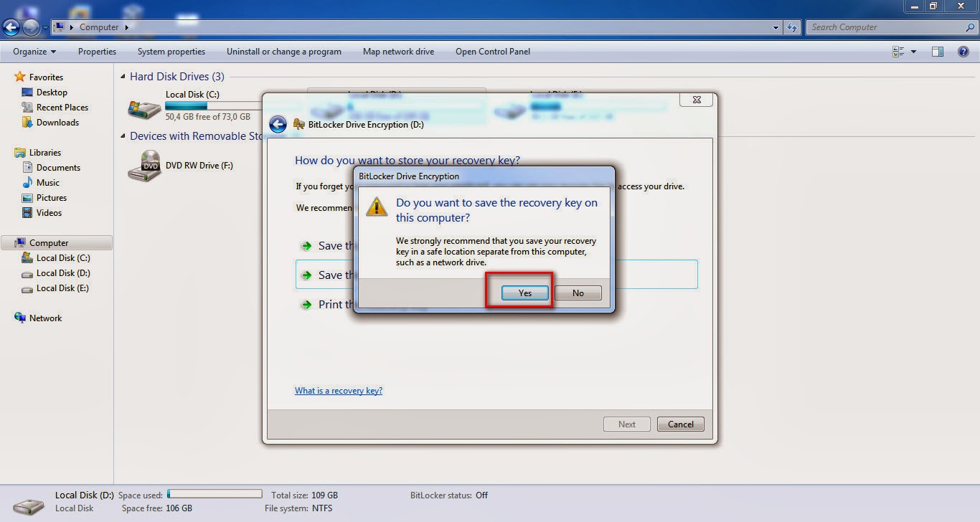The height and width of the screenshot is (522, 980).
Task: Click Uninstall or change a program
Action: click(284, 52)
